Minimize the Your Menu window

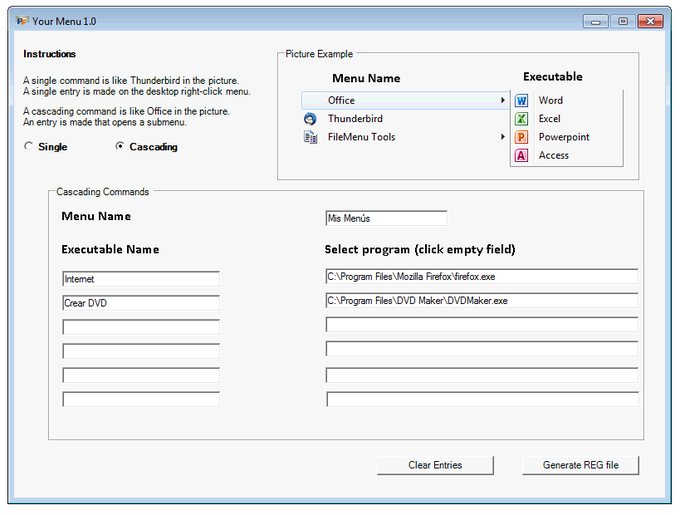pos(595,21)
